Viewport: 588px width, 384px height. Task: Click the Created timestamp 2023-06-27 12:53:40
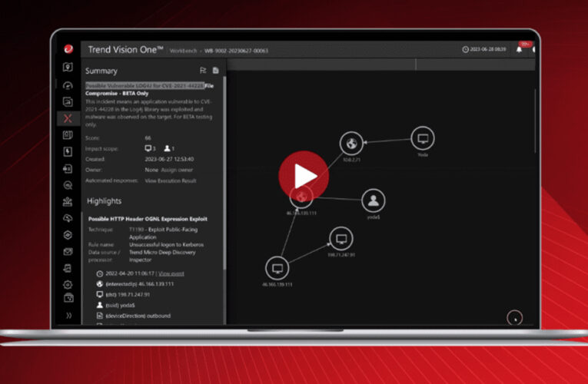(x=169, y=159)
